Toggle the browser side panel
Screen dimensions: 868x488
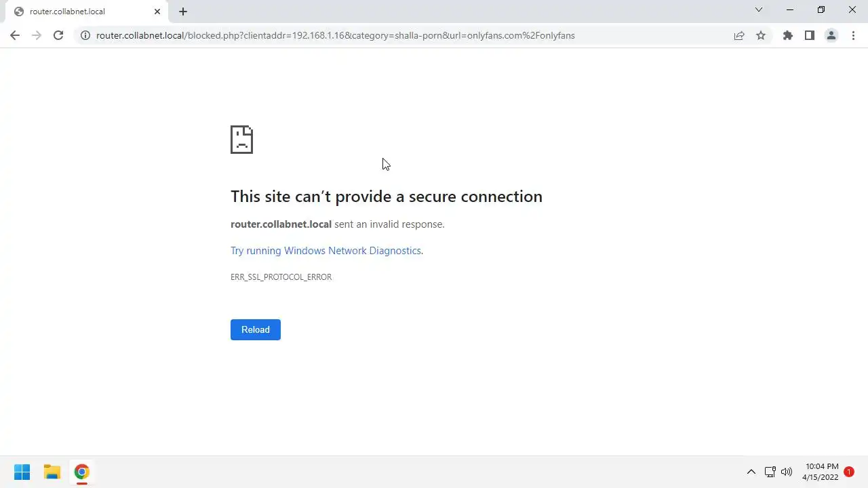pyautogui.click(x=809, y=35)
